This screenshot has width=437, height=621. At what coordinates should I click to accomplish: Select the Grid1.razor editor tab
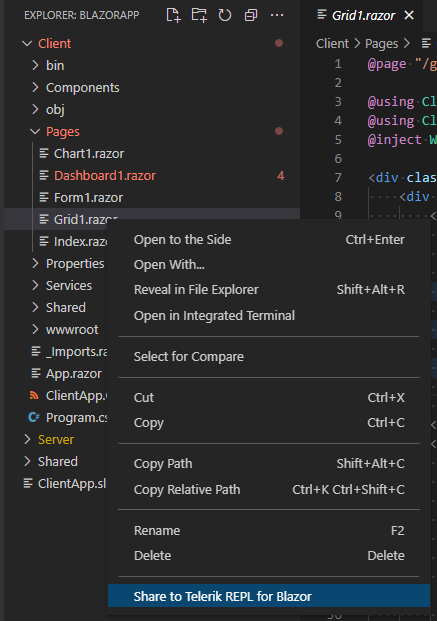363,15
